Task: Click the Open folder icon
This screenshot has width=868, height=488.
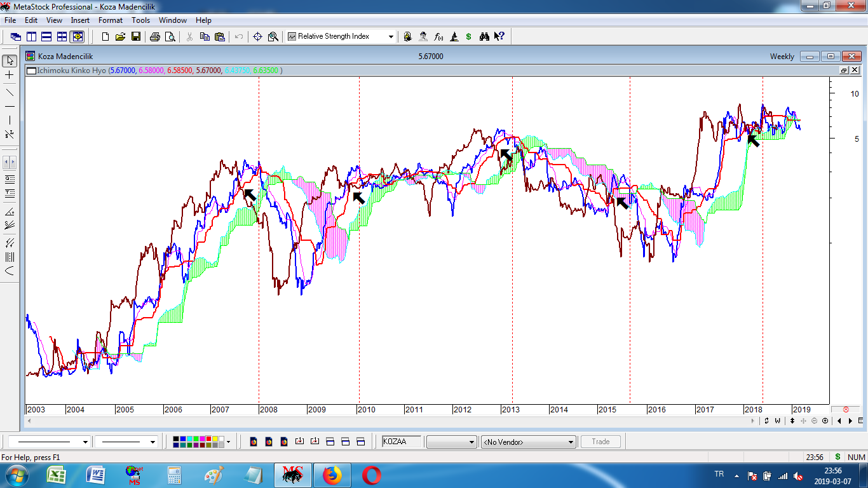Action: (x=120, y=37)
